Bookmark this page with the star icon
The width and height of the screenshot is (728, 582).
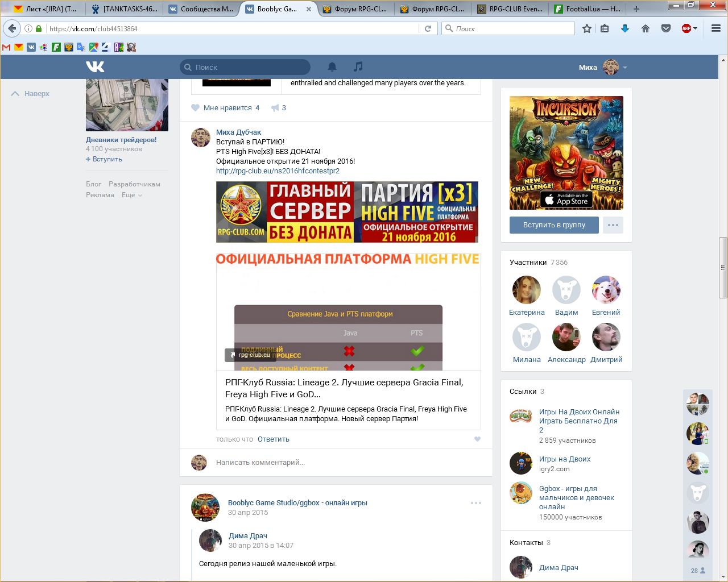(x=587, y=28)
